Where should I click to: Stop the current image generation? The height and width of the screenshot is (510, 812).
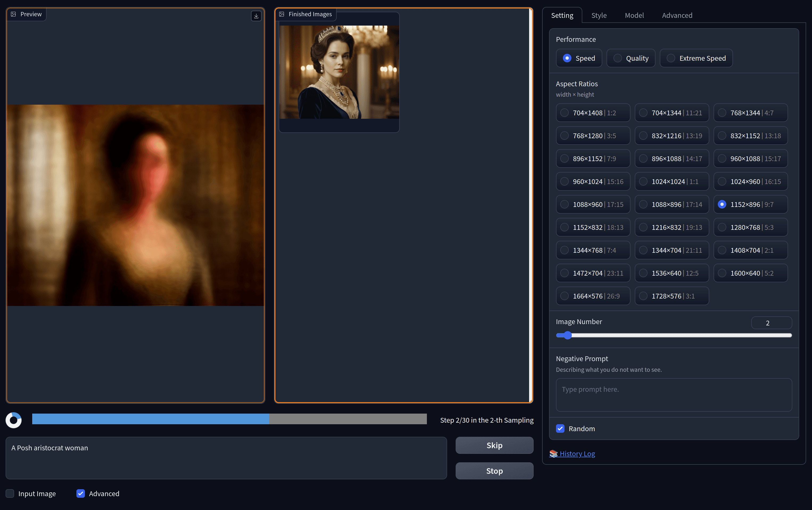[494, 471]
